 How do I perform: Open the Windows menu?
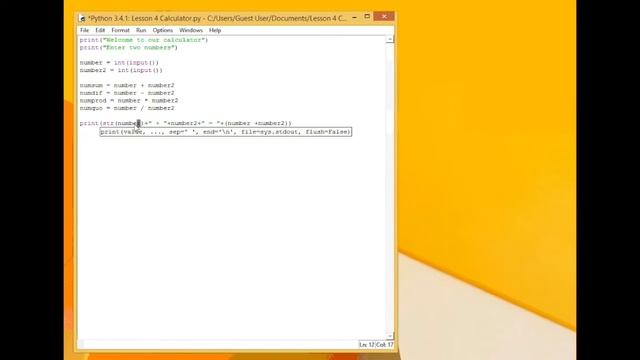click(191, 30)
